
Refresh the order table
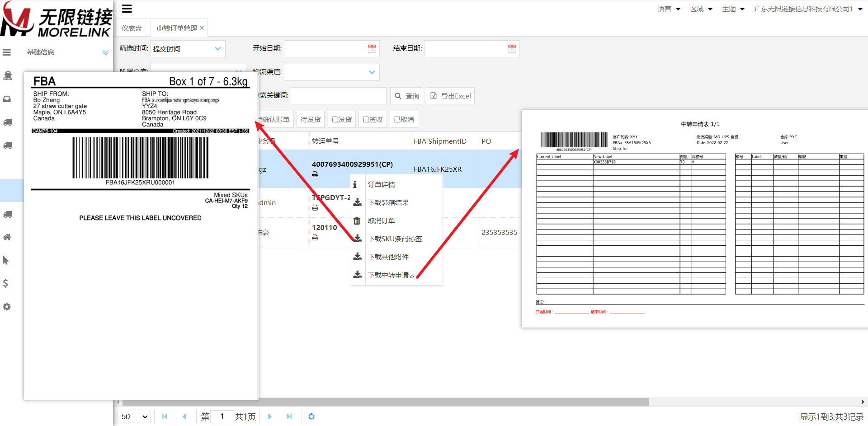311,417
